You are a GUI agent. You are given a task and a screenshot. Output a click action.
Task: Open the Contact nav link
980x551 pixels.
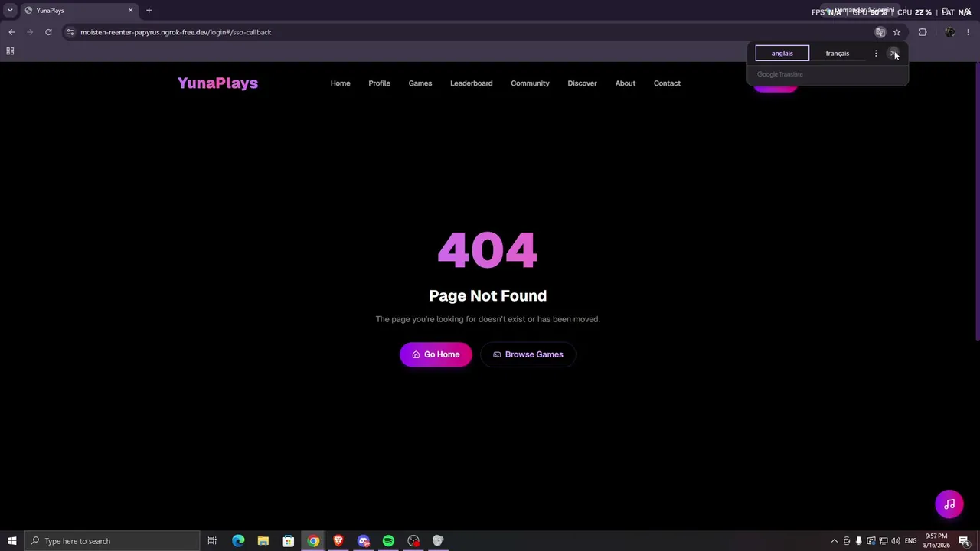667,83
